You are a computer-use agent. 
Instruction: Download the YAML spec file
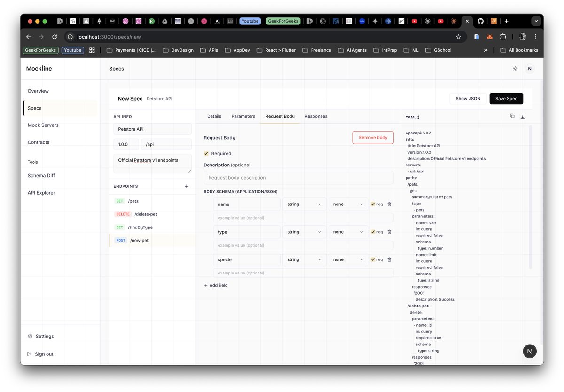523,117
